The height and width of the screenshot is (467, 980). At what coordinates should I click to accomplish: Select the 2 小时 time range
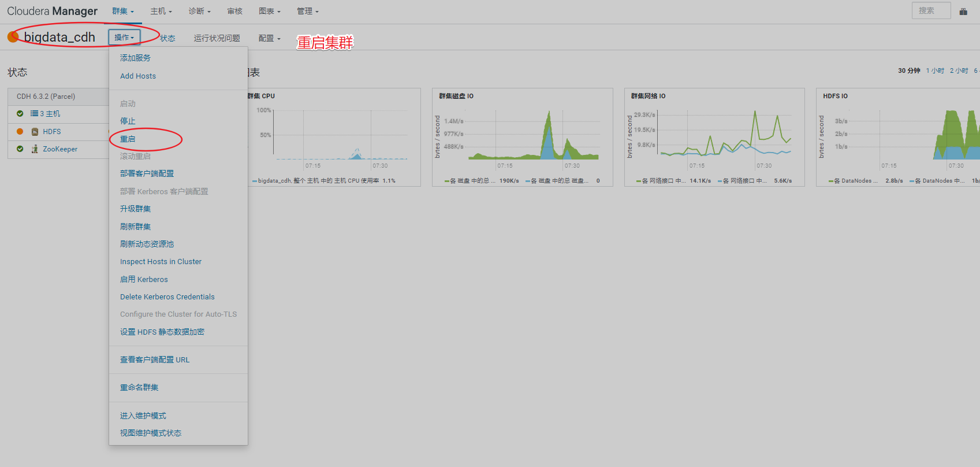(x=959, y=71)
